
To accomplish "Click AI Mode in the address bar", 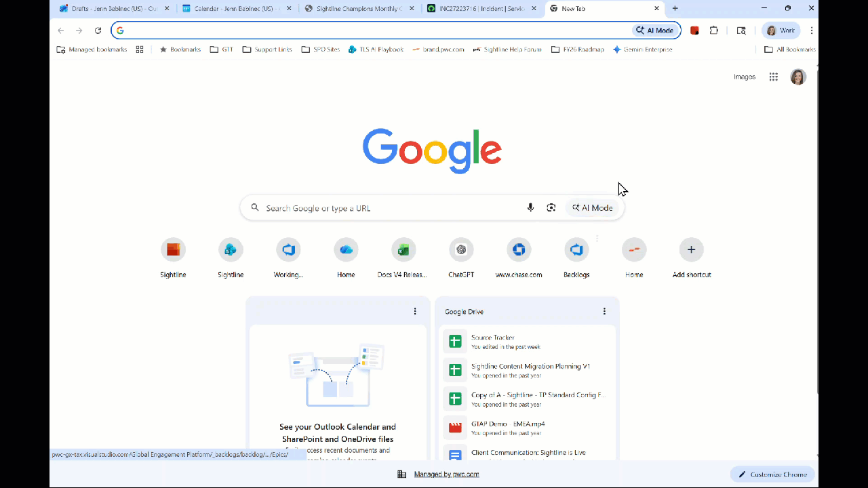I will point(655,30).
